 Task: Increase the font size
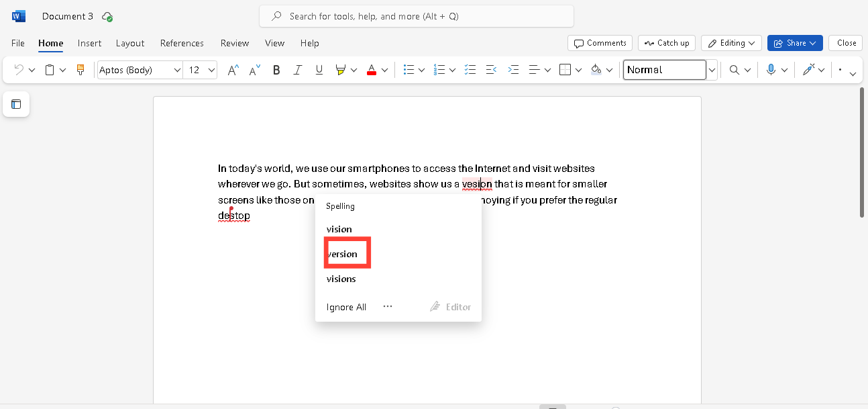232,69
